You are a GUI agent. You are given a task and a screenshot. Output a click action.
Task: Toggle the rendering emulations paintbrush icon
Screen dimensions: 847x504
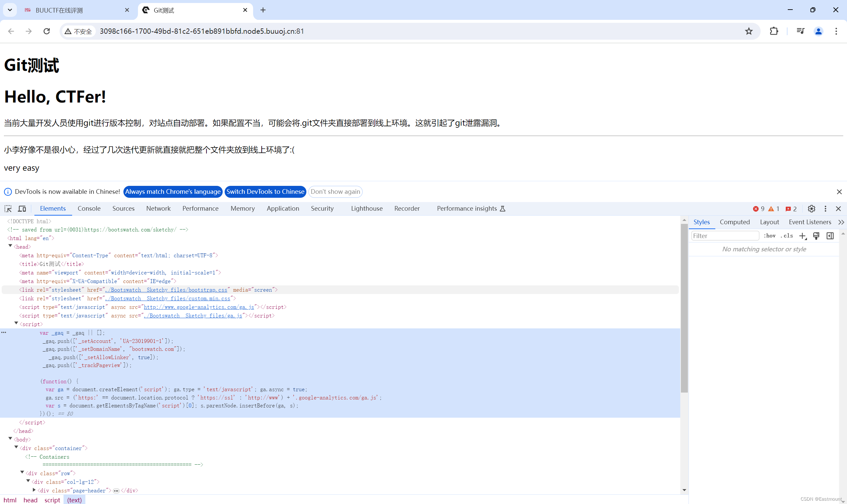click(x=816, y=236)
